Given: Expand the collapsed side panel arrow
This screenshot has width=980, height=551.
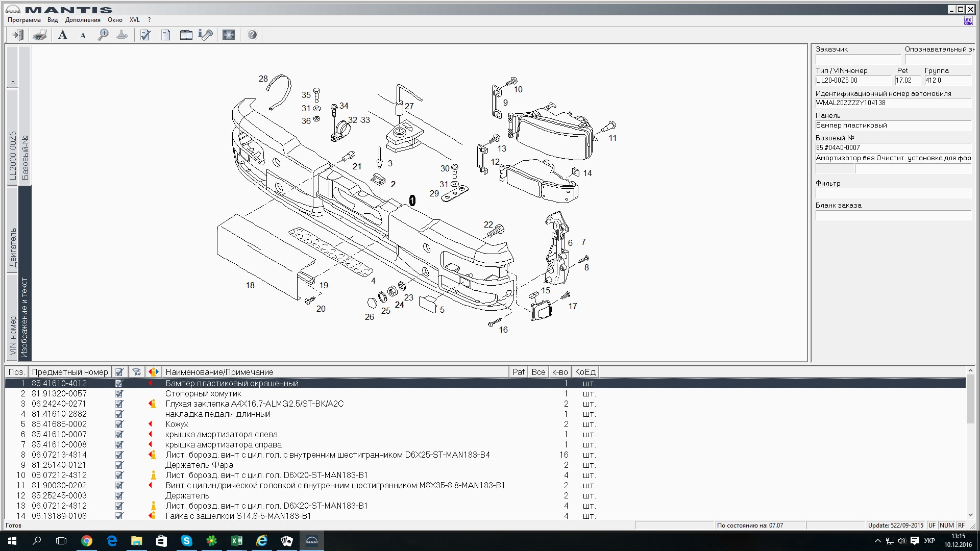Looking at the screenshot, I should (13, 82).
